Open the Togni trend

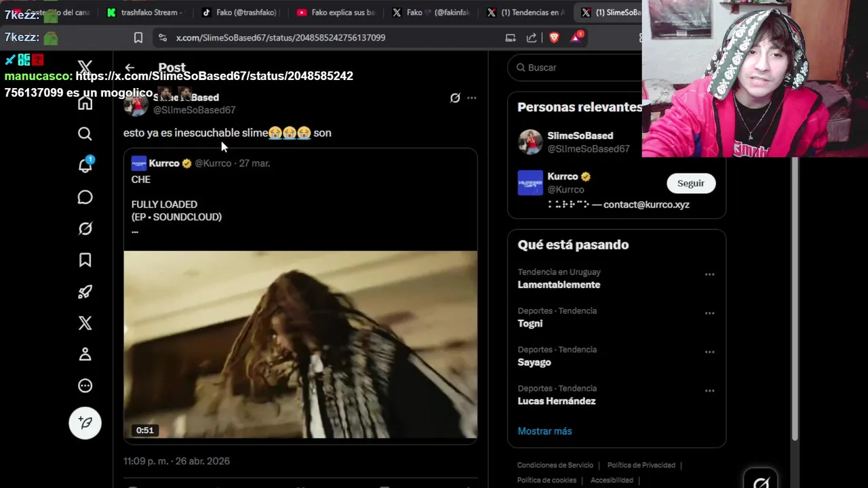tap(530, 323)
